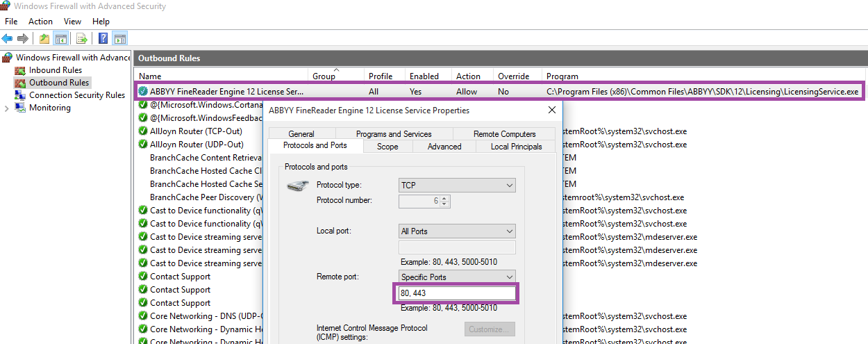Screen dimensions: 868x344
Task: Click the Back arrow toolbar icon
Action: click(7, 38)
